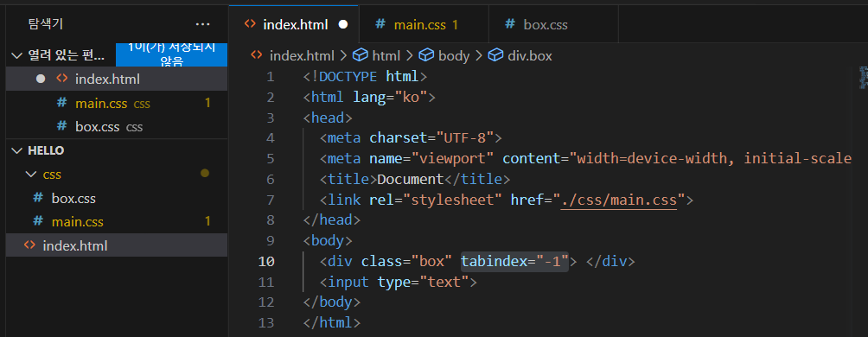This screenshot has height=337, width=868.
Task: Select index.html in the HELLO folder tree
Action: click(x=116, y=245)
